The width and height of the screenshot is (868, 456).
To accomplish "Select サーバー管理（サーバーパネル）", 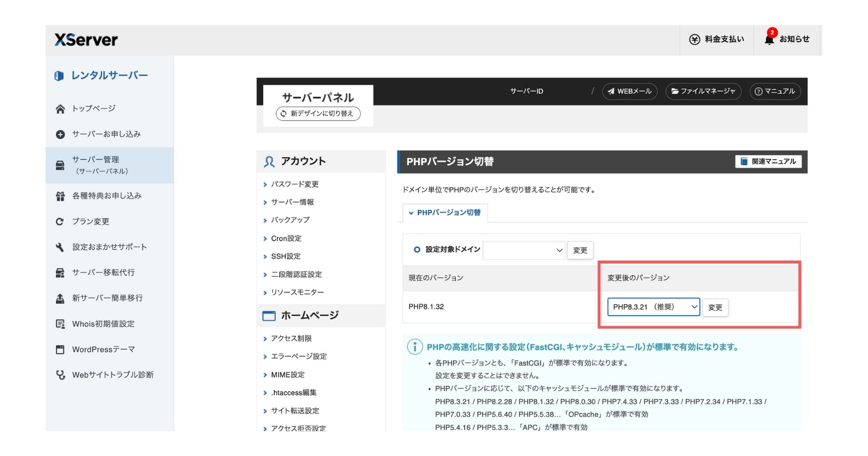I will click(109, 165).
